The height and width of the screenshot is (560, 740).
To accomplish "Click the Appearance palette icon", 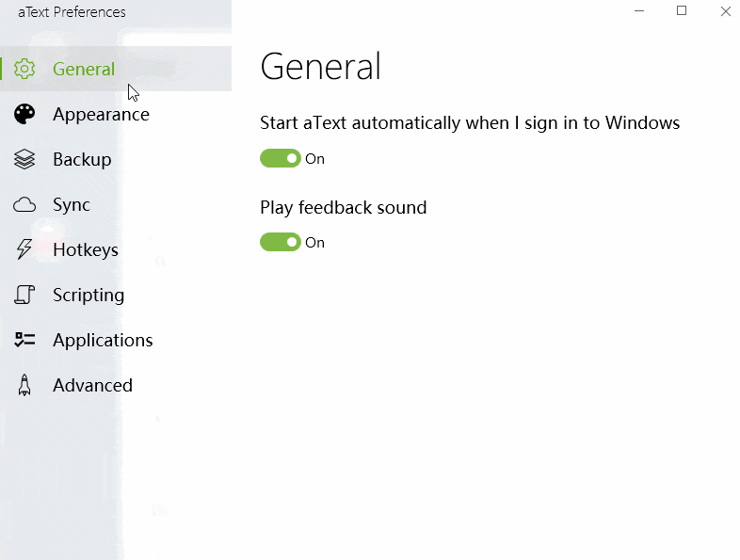I will [x=24, y=114].
